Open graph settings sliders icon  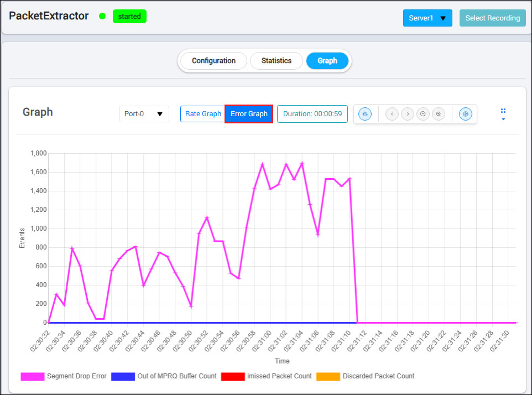coord(365,114)
